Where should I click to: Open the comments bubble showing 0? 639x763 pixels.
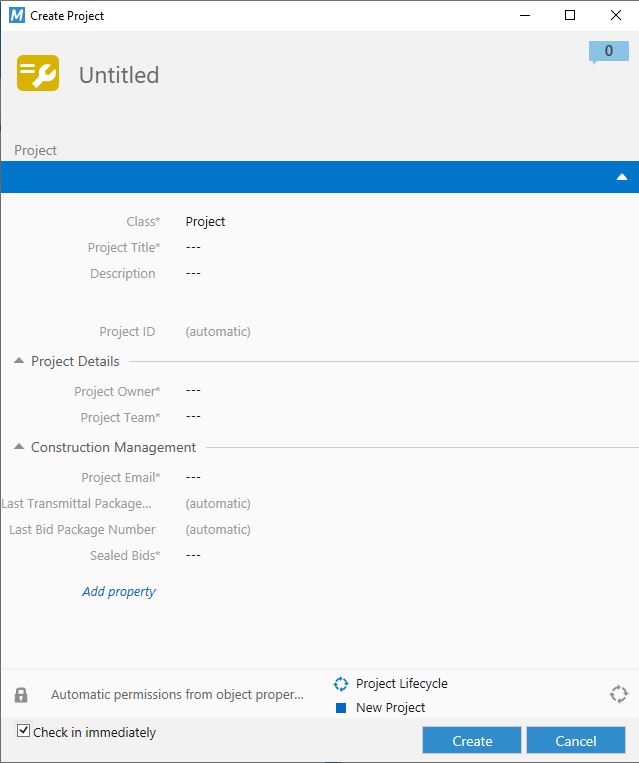point(608,52)
